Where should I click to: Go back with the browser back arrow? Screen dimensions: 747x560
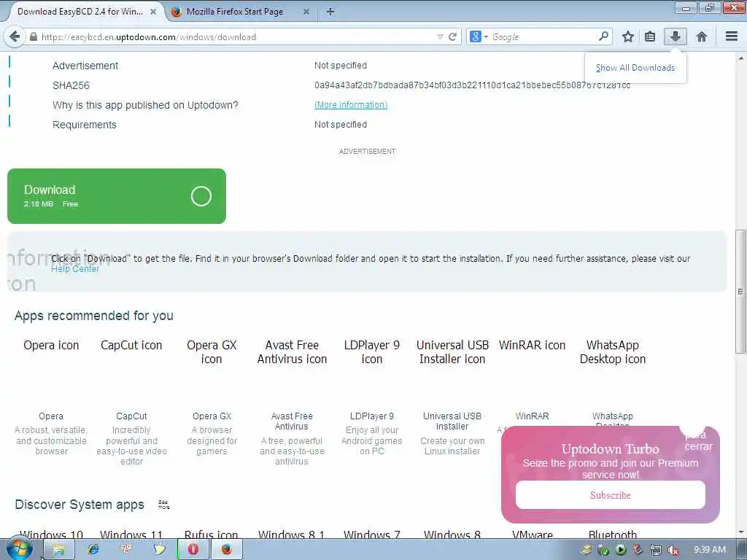pos(15,36)
